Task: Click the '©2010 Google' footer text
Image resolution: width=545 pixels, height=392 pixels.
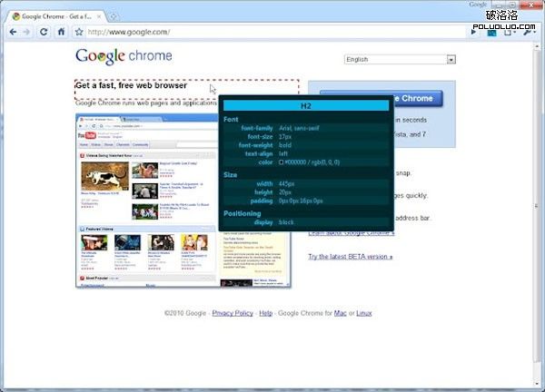Action: click(185, 313)
